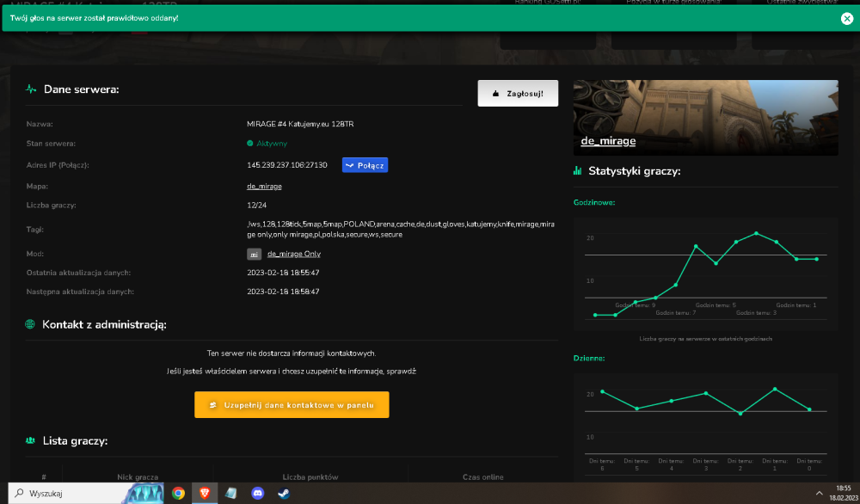
Task: Click the Zagłosuj! vote button
Action: click(x=518, y=93)
